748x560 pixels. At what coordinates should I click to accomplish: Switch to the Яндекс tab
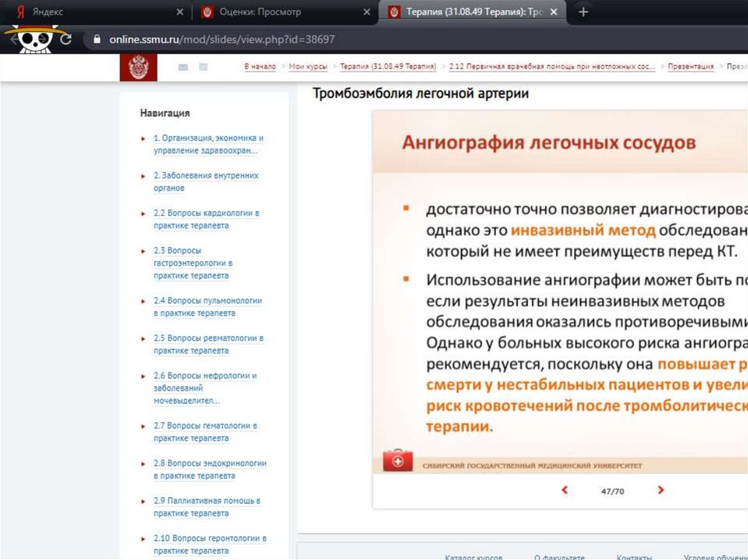coord(96,12)
